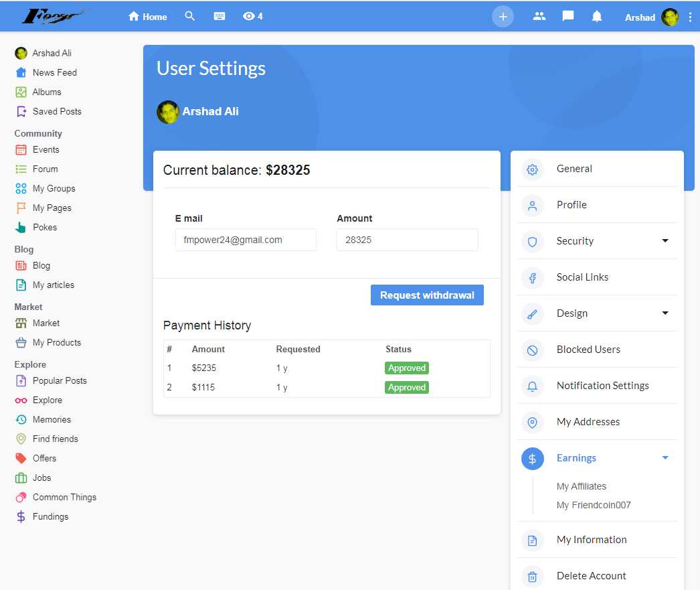700x590 pixels.
Task: Open Albums in sidebar
Action: pos(38,92)
